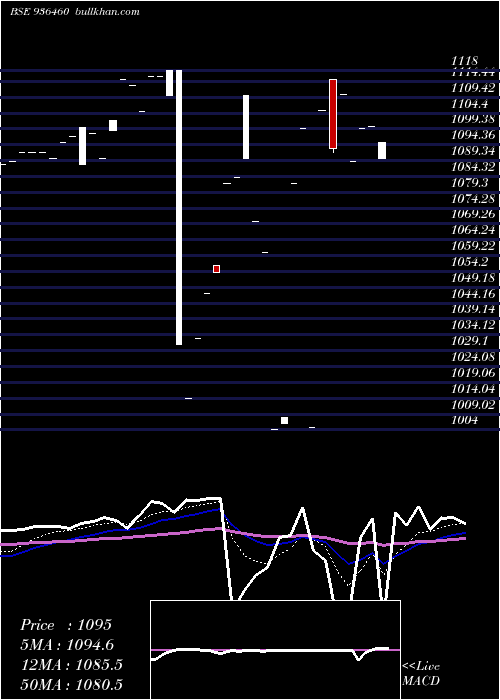
Task: Click the price label 1064.24
Action: [473, 230]
